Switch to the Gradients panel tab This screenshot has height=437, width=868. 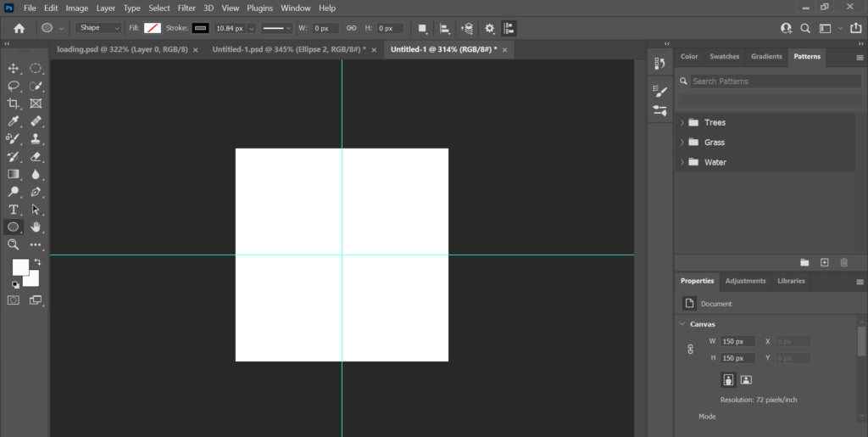766,57
